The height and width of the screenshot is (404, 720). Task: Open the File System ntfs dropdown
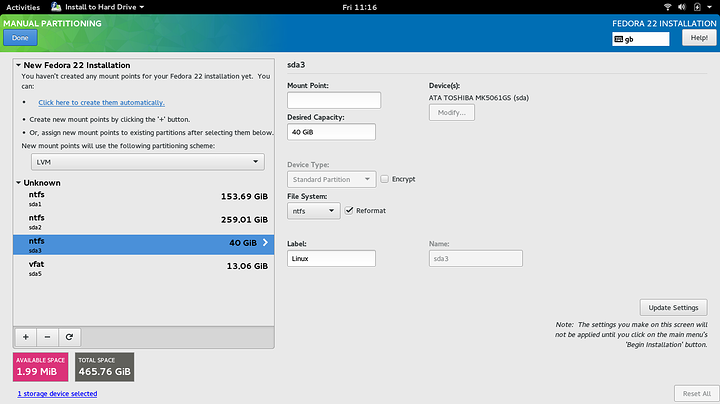tap(312, 211)
